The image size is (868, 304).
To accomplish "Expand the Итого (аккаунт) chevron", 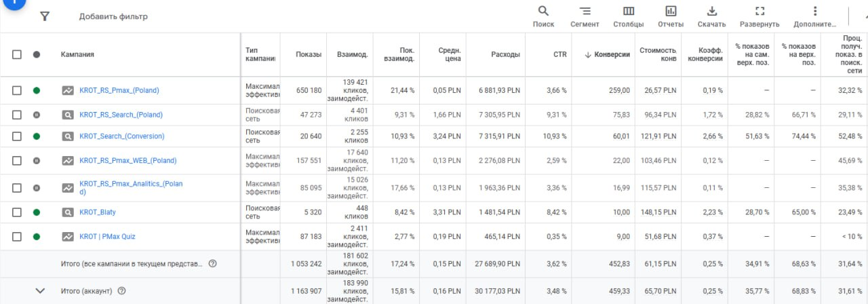I will (x=40, y=291).
